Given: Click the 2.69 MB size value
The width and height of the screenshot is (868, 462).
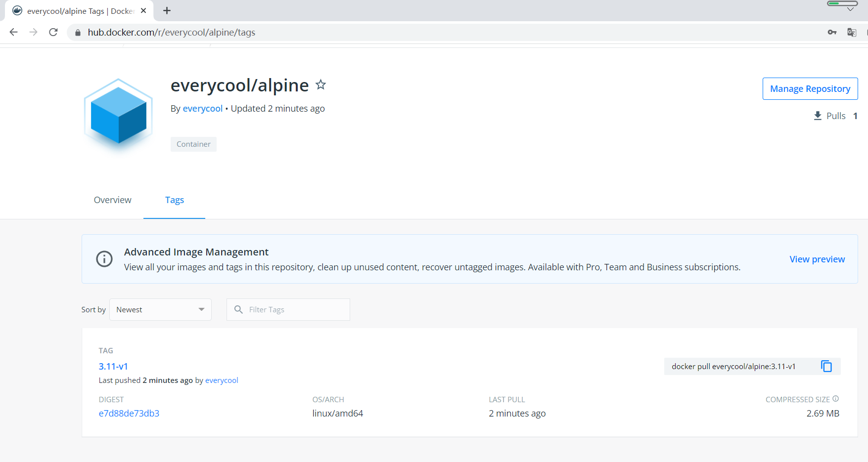Looking at the screenshot, I should (x=823, y=413).
